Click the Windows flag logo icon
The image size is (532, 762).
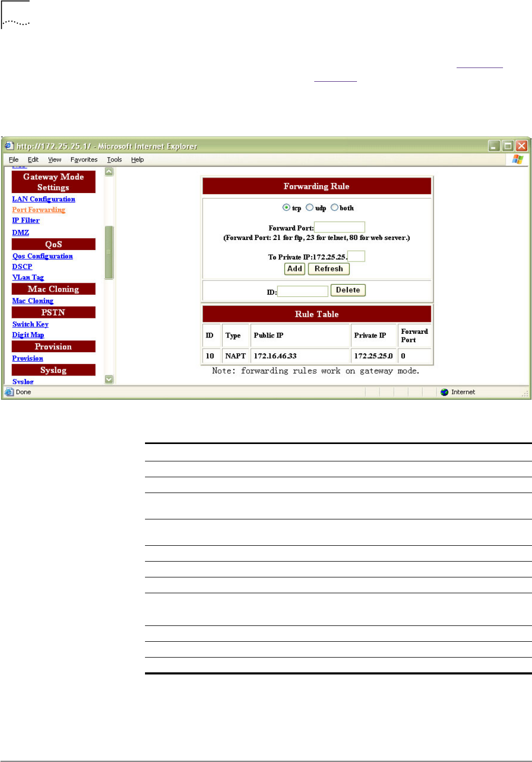tap(518, 159)
